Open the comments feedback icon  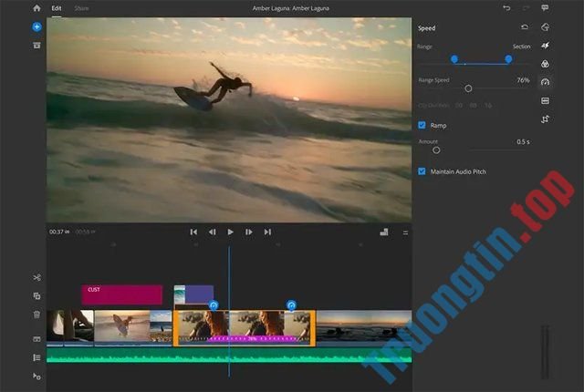pos(545,8)
